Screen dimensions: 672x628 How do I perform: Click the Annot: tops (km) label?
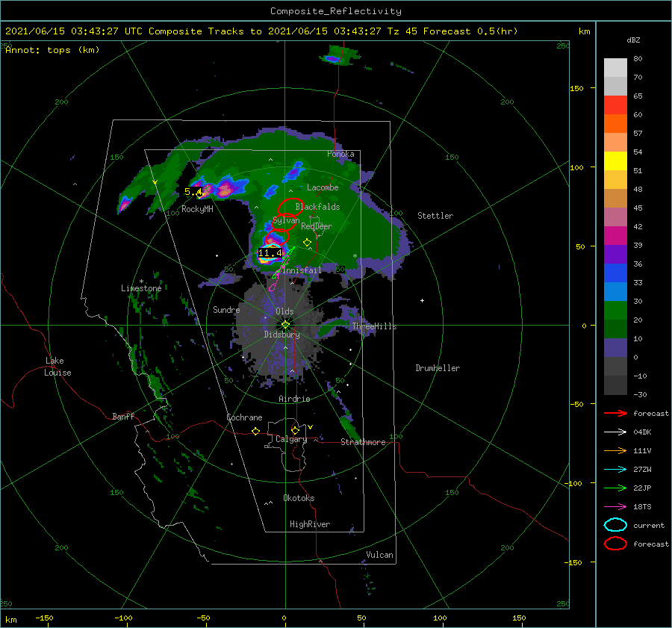52,50
